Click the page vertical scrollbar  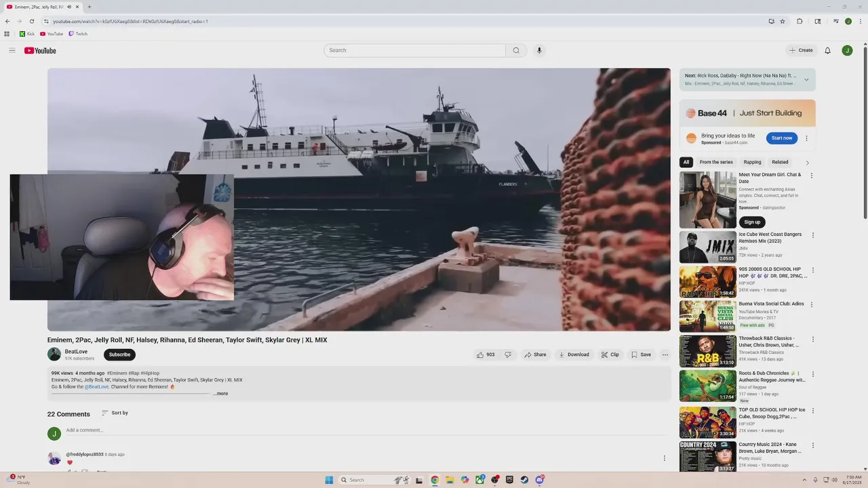(x=865, y=132)
